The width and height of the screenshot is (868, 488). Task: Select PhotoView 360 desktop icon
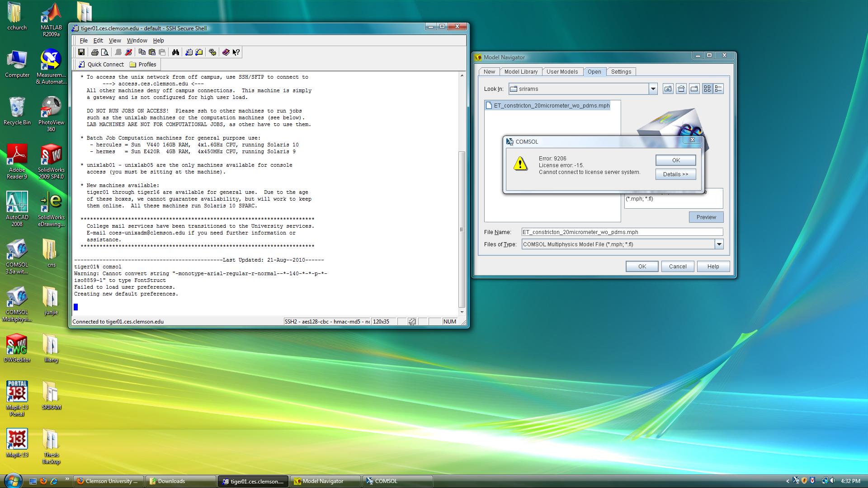pyautogui.click(x=51, y=114)
